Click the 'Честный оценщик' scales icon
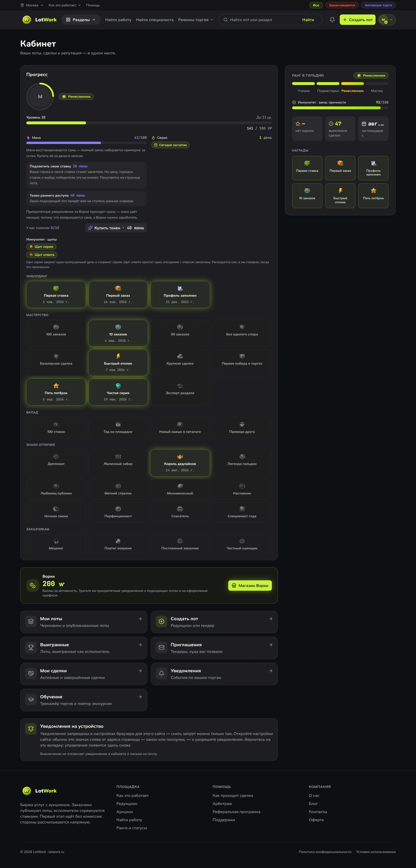This screenshot has width=416, height=868. [242, 541]
